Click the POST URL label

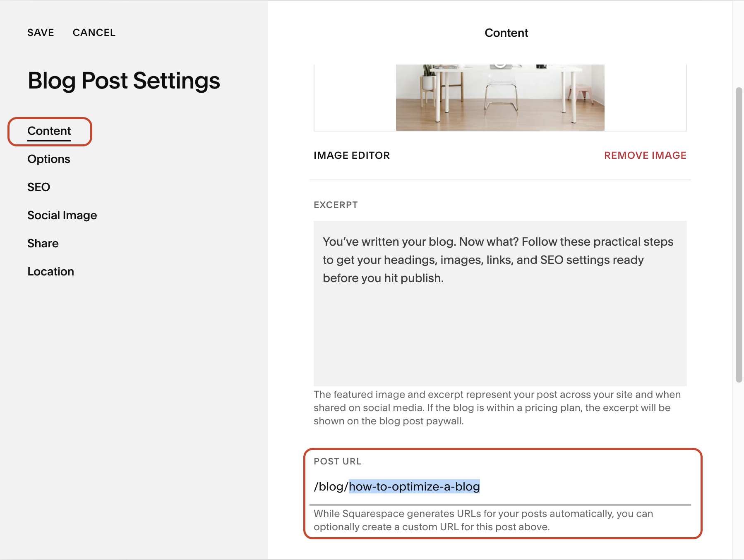click(x=337, y=462)
